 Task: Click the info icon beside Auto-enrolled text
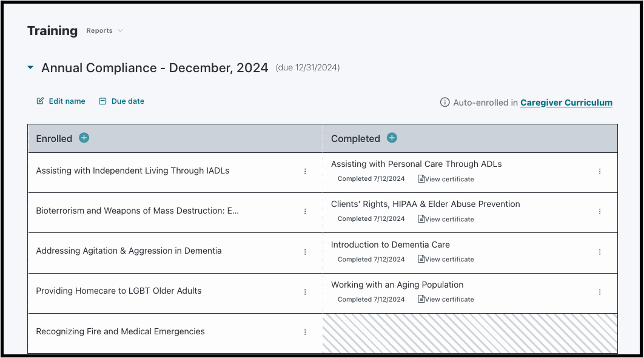click(x=444, y=103)
